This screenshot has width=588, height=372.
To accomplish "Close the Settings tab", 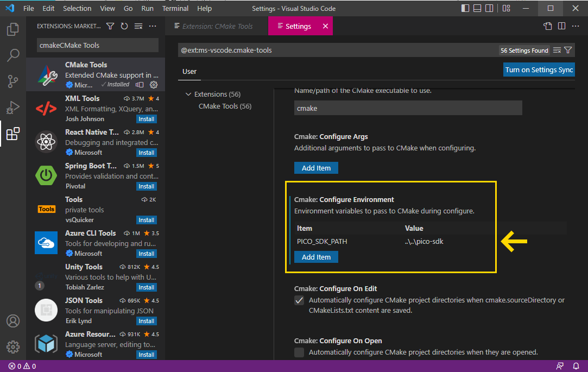I will click(x=326, y=26).
